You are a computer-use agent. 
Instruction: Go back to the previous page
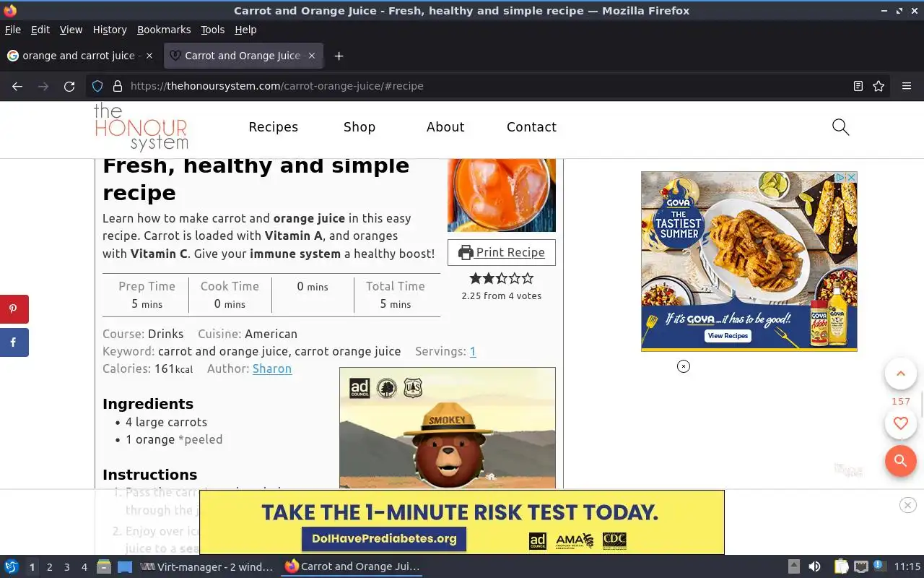coord(17,86)
